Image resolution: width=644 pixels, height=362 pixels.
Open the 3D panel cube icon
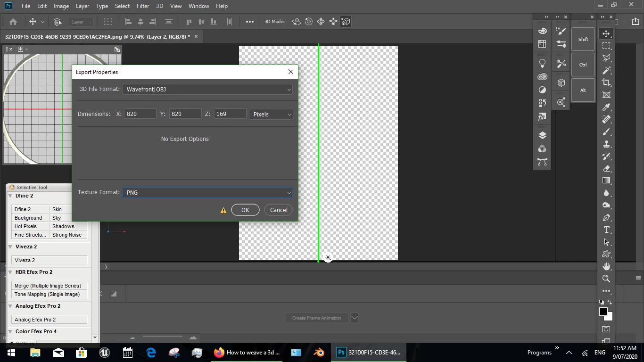(x=561, y=82)
